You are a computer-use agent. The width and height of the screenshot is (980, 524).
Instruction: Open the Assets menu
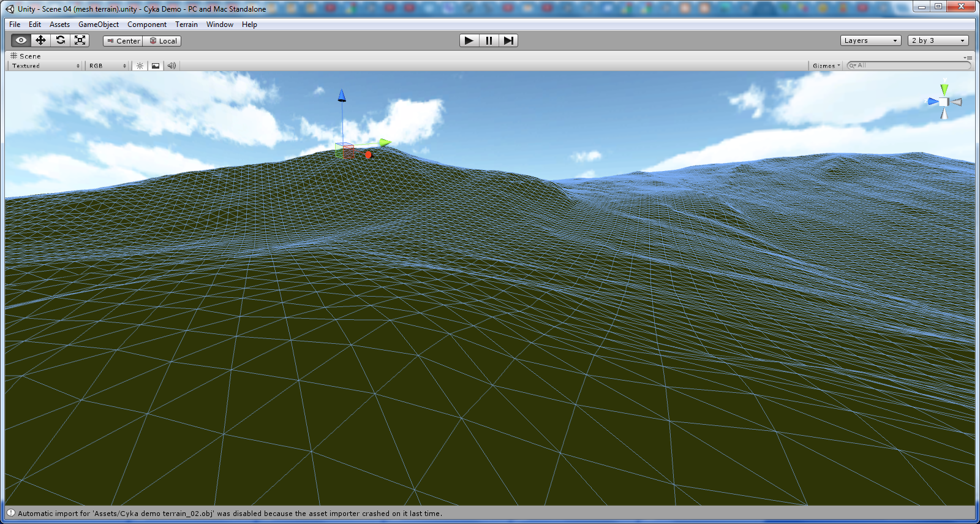click(59, 25)
